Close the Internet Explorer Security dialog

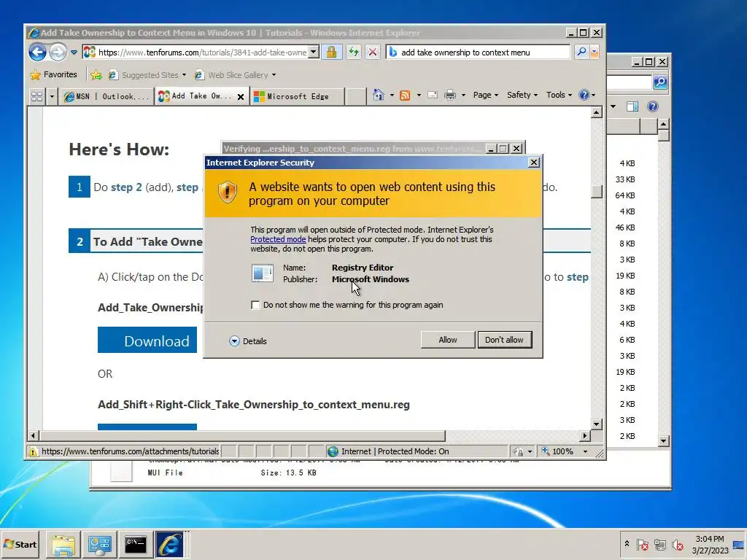coord(533,163)
